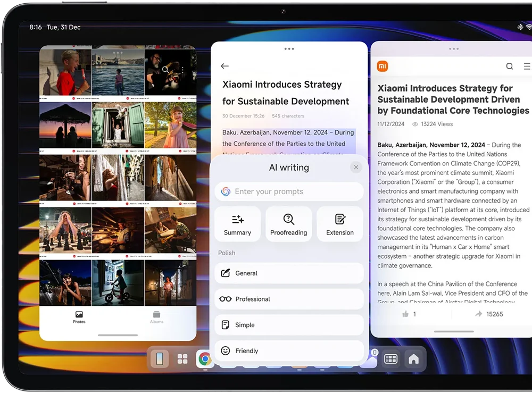Open sunset silhouette photo under thatched umbrella
532x393 pixels.
tap(65, 125)
